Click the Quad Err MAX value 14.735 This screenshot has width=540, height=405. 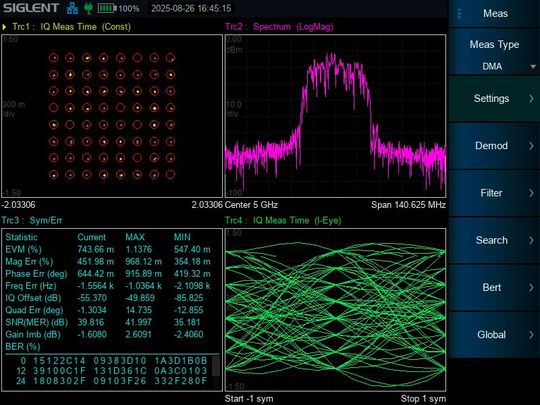[138, 310]
